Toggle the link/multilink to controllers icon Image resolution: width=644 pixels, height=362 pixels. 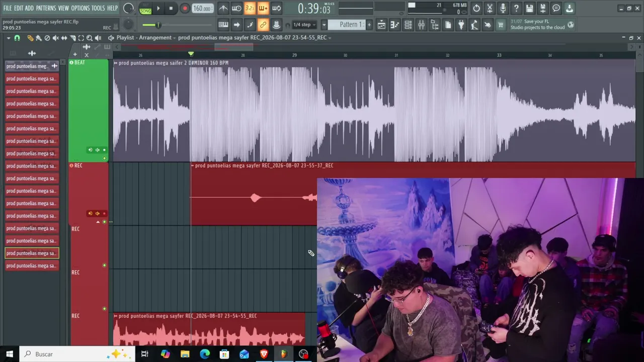point(263,25)
